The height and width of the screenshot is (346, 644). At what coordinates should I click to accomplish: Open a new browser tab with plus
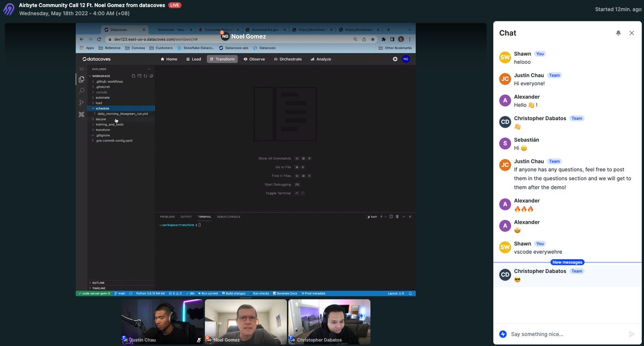[389, 30]
